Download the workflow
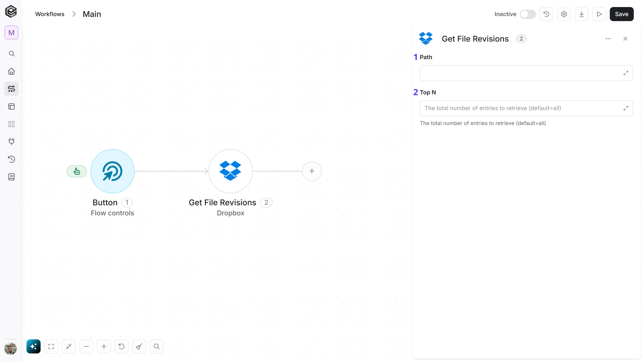Image resolution: width=644 pixels, height=362 pixels. point(581,14)
